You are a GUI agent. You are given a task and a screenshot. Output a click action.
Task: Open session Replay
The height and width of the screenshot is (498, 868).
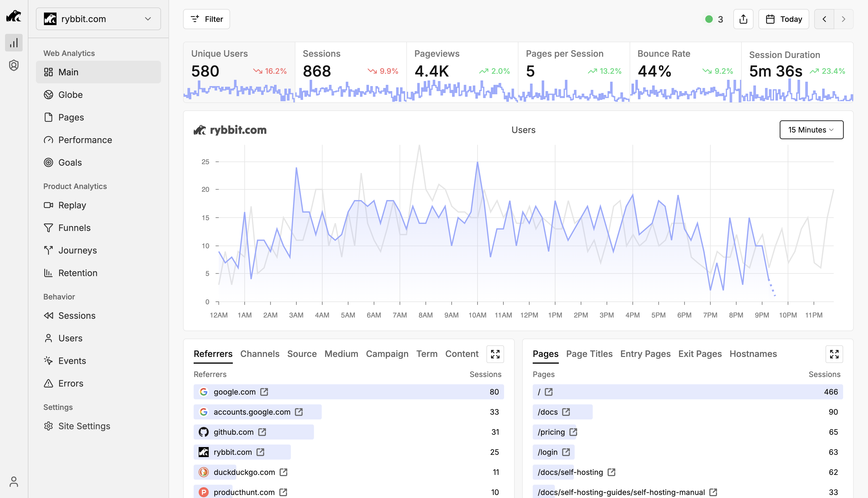click(x=72, y=205)
